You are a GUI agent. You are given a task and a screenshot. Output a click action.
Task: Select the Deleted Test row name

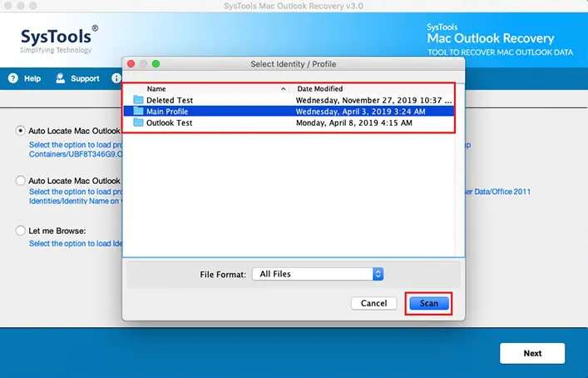(x=170, y=100)
